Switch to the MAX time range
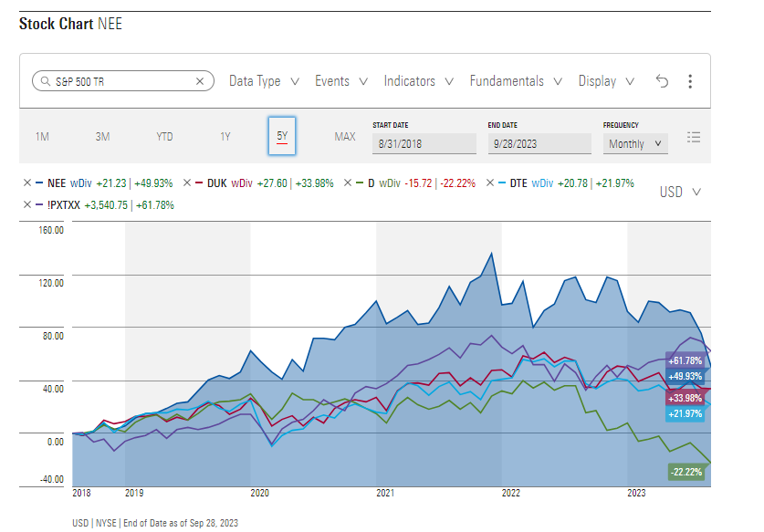Viewport: 764px width, 532px height. (x=345, y=137)
